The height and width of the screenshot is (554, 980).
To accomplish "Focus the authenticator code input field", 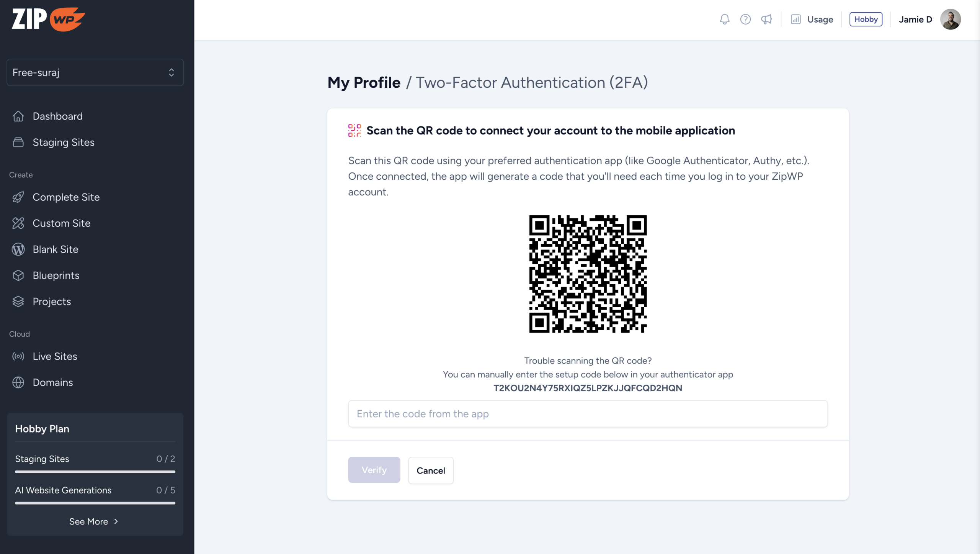I will coord(588,414).
